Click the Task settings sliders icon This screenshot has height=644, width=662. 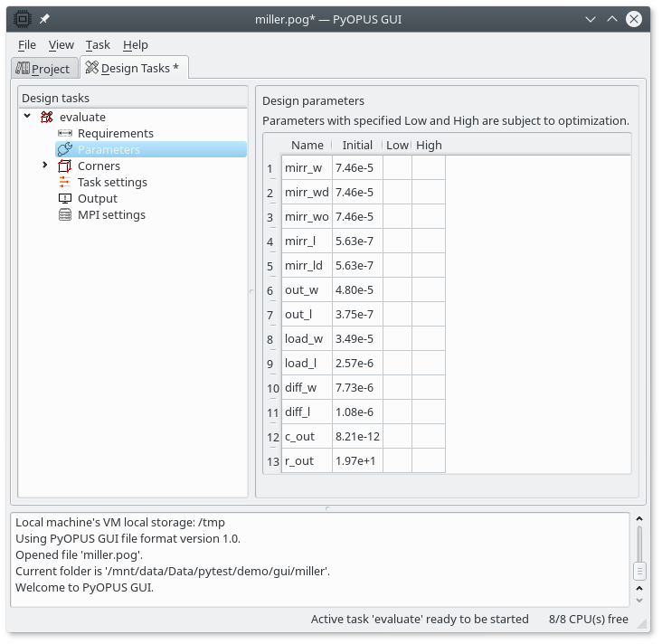[x=64, y=182]
